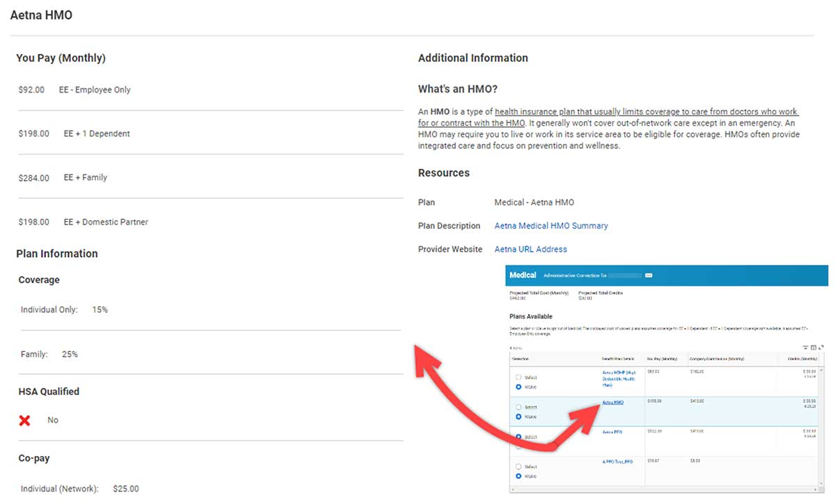Click the filter icon above plans table
Viewport: 835px width, 504px height.
(806, 347)
